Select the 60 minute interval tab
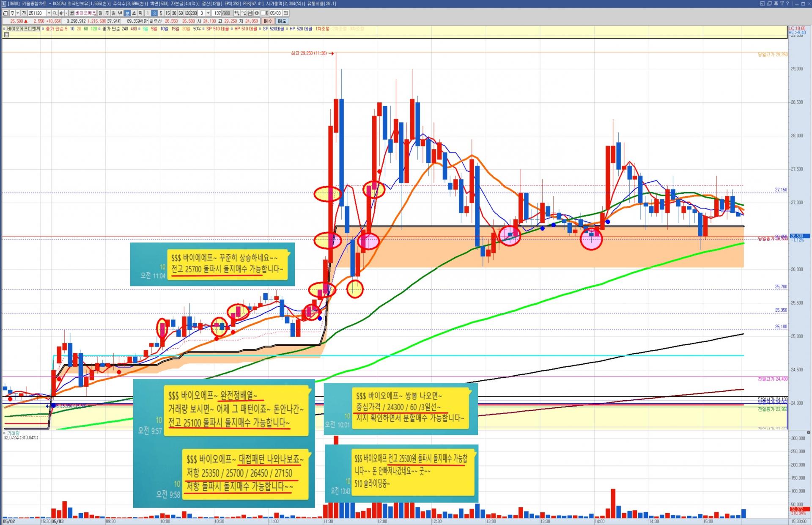Image resolution: width=812 pixels, height=525 pixels. point(181,13)
